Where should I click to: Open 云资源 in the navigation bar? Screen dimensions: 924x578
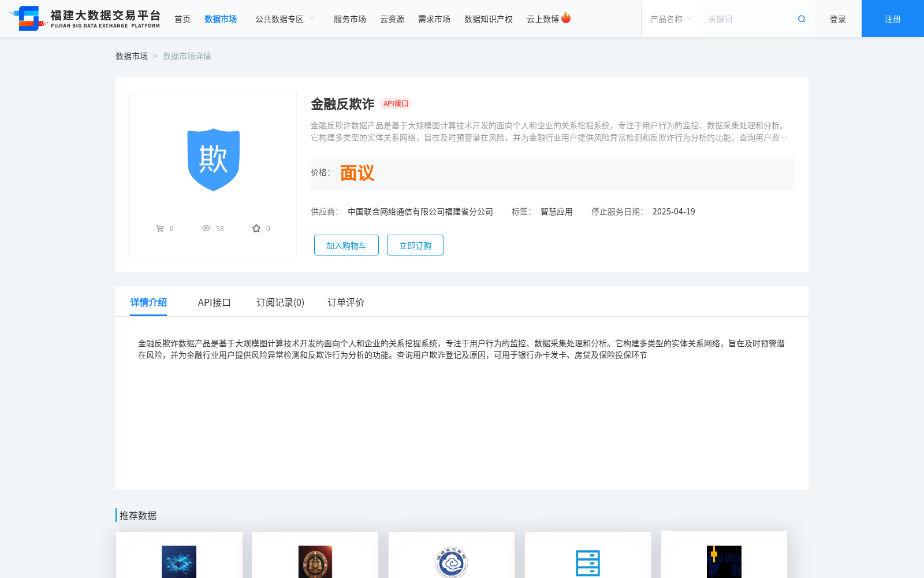click(x=392, y=19)
